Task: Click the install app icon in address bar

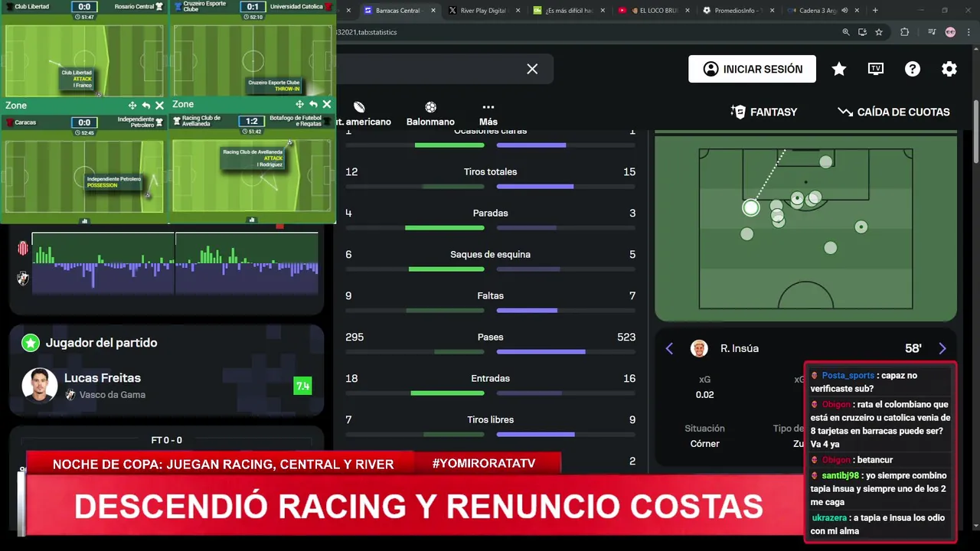Action: tap(862, 32)
